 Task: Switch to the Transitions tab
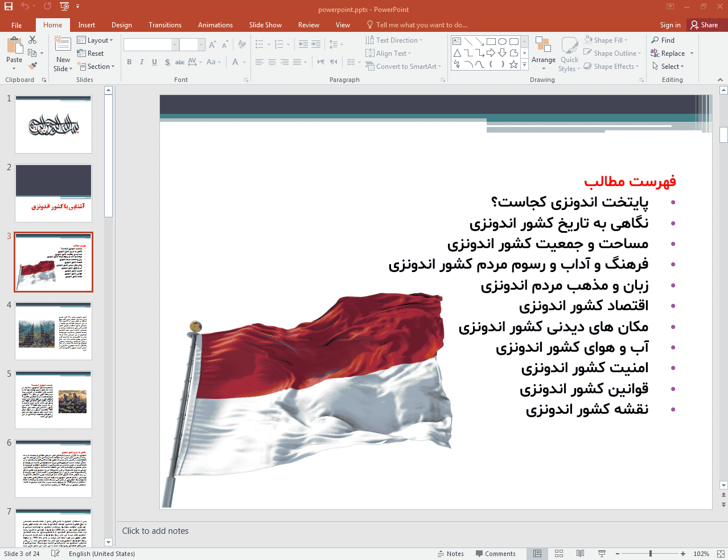coord(165,25)
